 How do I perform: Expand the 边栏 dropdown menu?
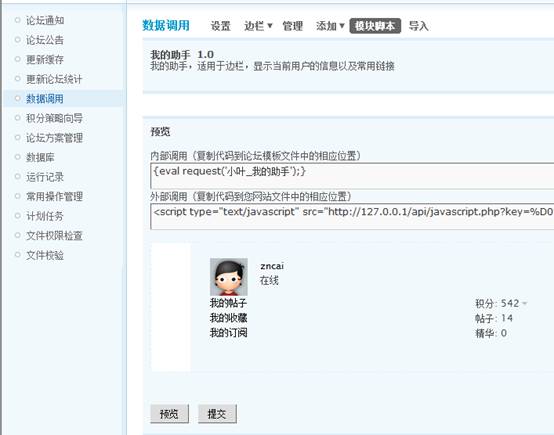pos(258,26)
